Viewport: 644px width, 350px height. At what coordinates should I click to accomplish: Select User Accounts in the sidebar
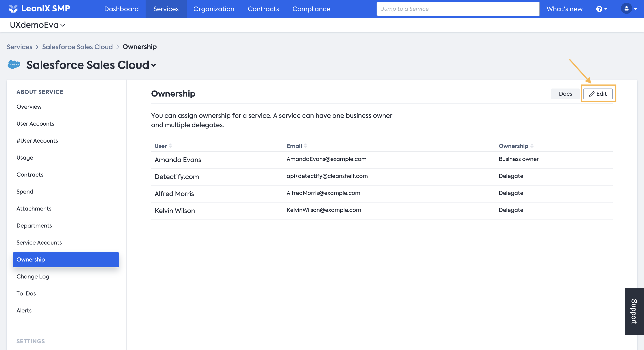[35, 124]
